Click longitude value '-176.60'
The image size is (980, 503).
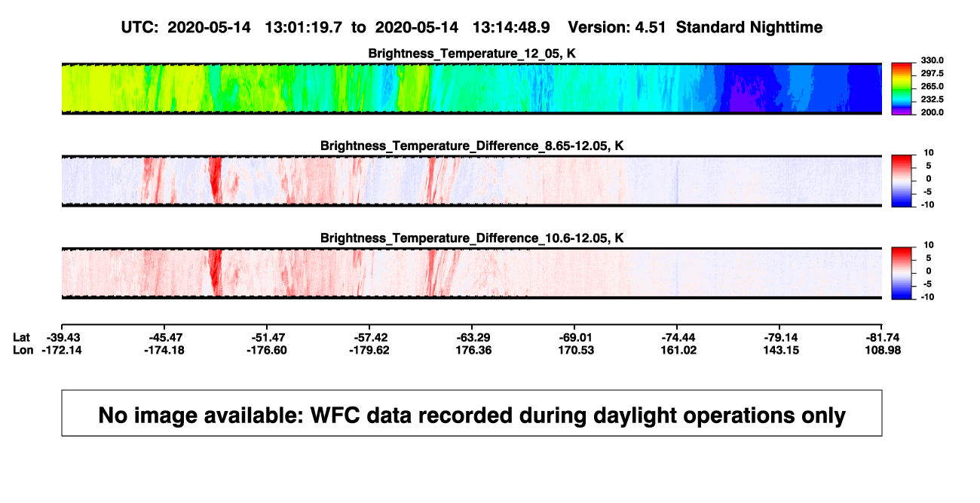pyautogui.click(x=267, y=350)
